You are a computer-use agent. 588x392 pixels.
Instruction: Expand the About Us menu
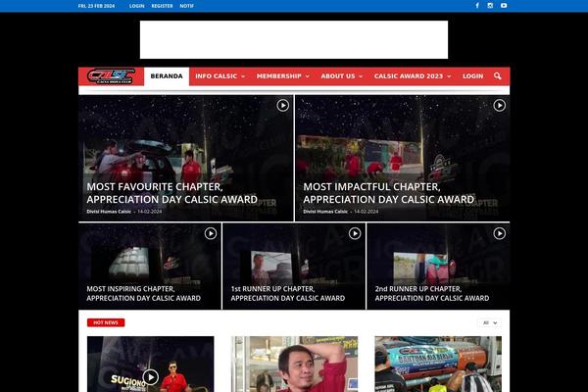click(342, 76)
